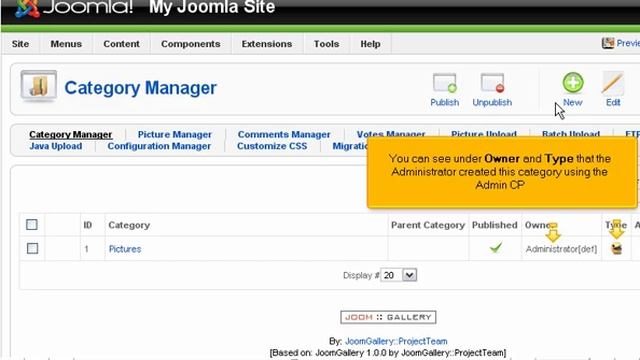Viewport: 640px width, 360px height.
Task: Open the Java Upload tab
Action: click(56, 146)
